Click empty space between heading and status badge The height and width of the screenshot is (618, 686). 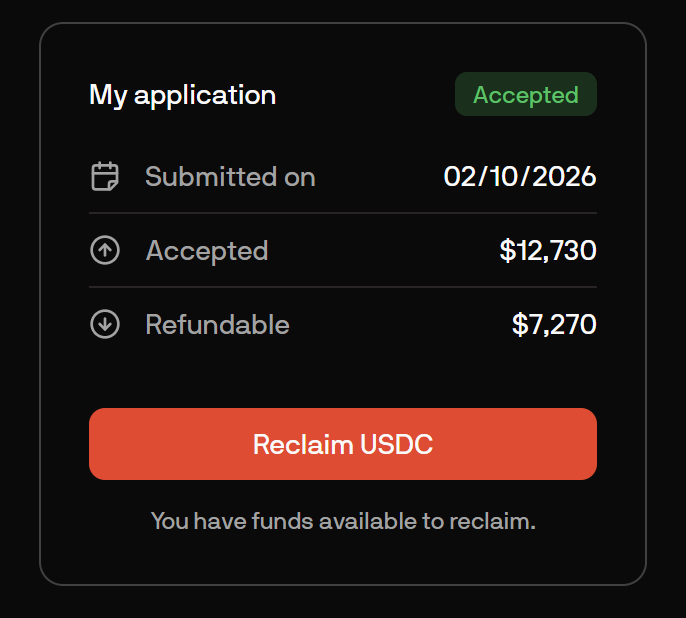365,94
